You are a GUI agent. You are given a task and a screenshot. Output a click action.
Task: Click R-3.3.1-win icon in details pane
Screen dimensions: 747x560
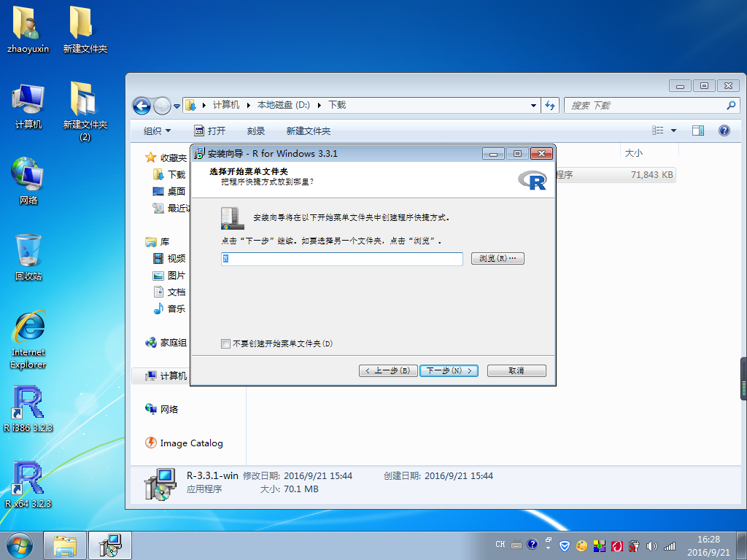pos(160,483)
